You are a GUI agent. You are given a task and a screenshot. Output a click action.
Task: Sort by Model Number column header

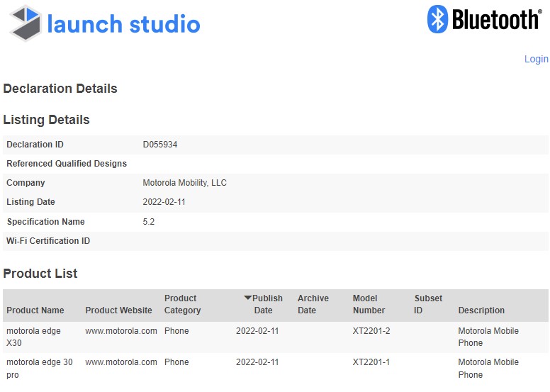tap(369, 304)
